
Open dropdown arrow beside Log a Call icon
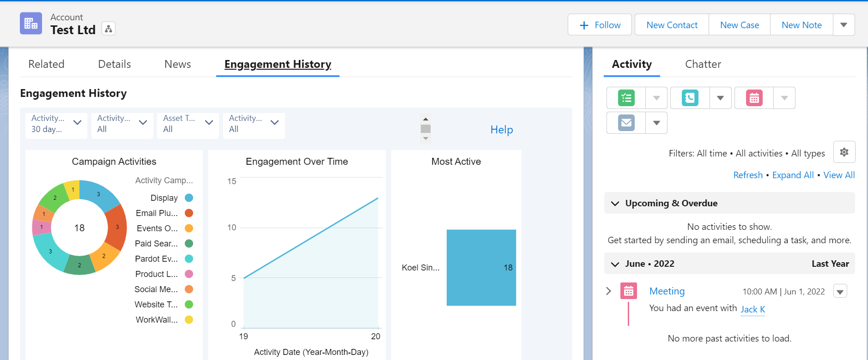[x=720, y=98]
